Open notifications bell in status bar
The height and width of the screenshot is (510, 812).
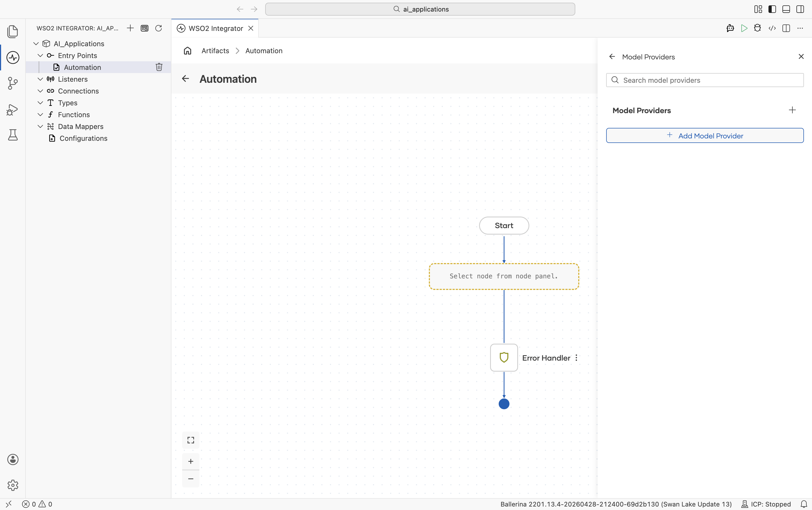pyautogui.click(x=804, y=504)
